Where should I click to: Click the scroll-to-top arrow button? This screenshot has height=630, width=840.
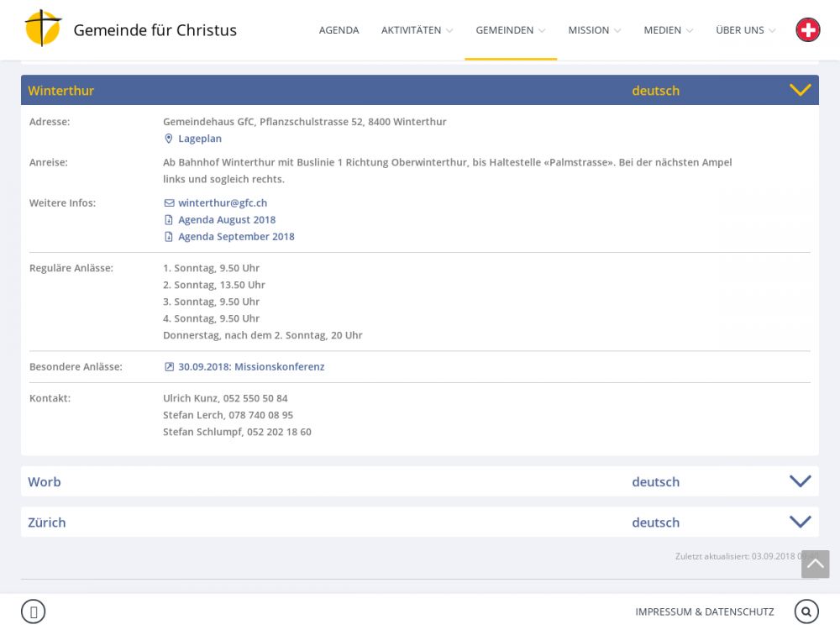coord(815,564)
